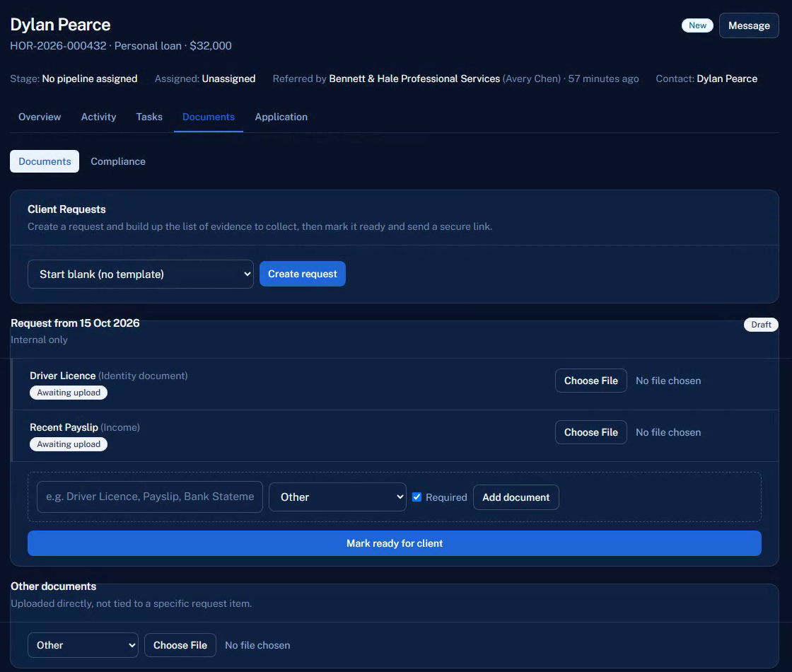Open the Other documents category dropdown
This screenshot has height=672, width=792.
(83, 645)
